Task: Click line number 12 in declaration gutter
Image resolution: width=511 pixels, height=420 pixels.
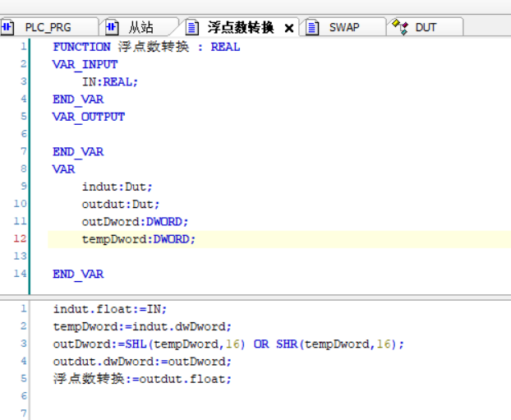Action: pos(20,238)
